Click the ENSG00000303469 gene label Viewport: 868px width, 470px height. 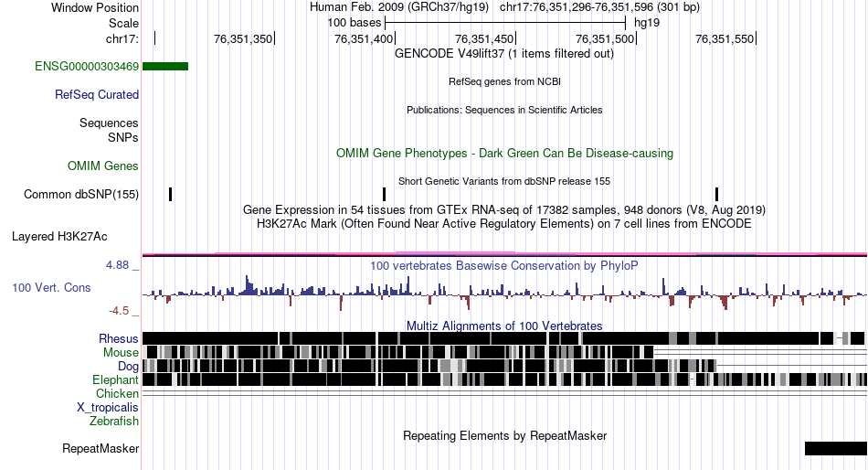point(87,67)
